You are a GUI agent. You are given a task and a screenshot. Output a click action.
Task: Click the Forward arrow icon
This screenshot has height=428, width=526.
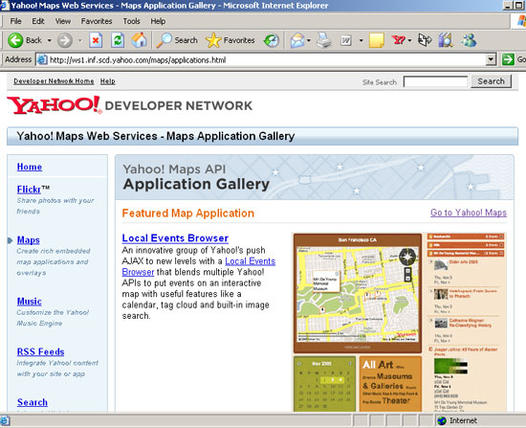coord(64,41)
